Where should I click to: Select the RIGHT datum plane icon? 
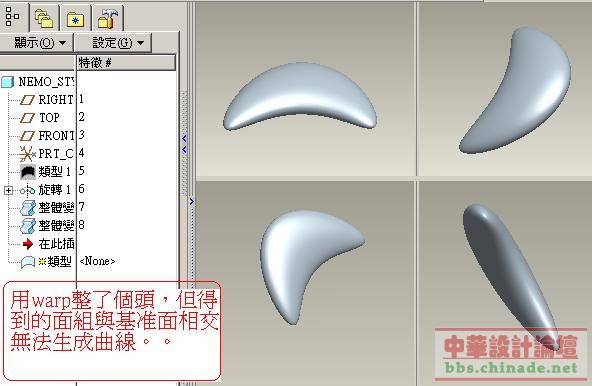tap(27, 100)
